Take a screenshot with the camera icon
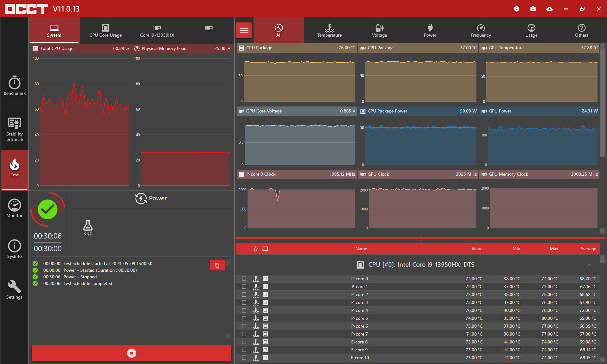 533,9
